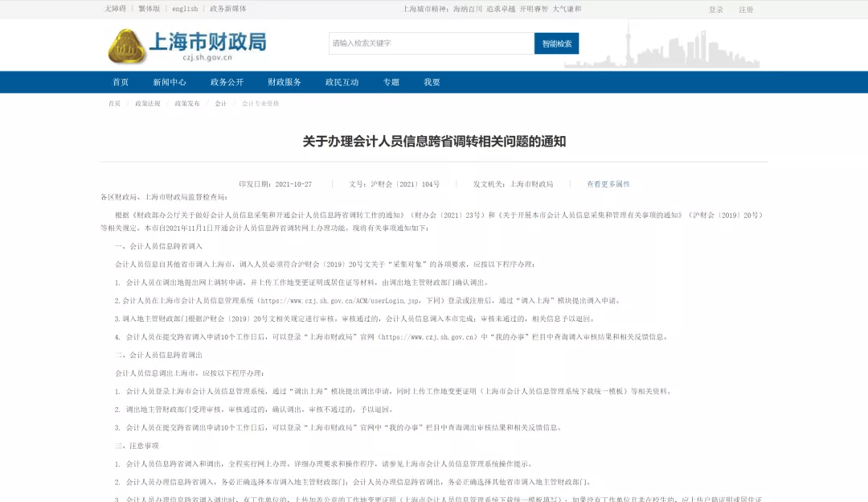The width and height of the screenshot is (868, 502).
Task: Go to 政策法规 in the breadcrumb
Action: pyautogui.click(x=147, y=104)
